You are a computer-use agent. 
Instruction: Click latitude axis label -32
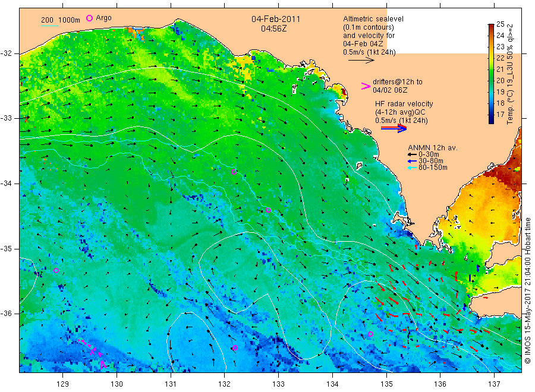[6, 53]
